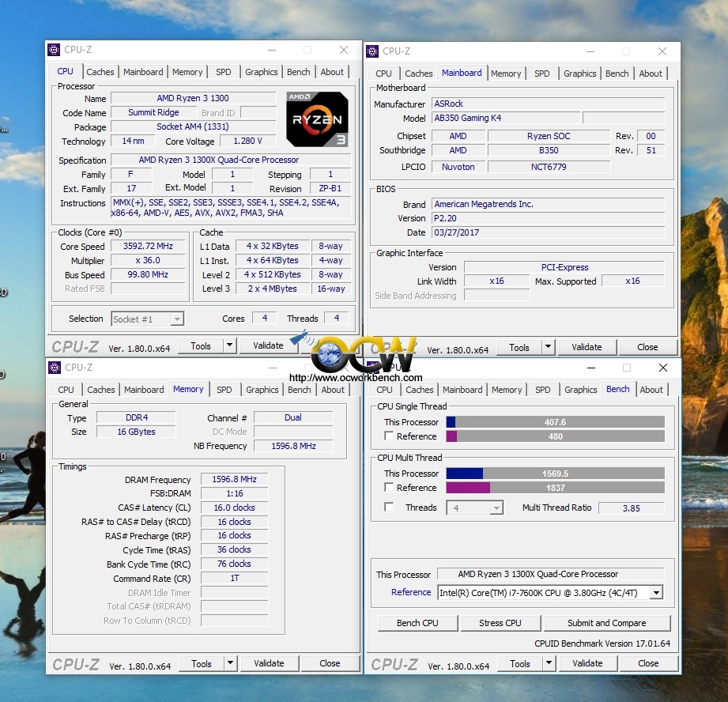Click the CAS# Latency value 16.0 clocks
This screenshot has height=702, width=728.
(x=235, y=508)
